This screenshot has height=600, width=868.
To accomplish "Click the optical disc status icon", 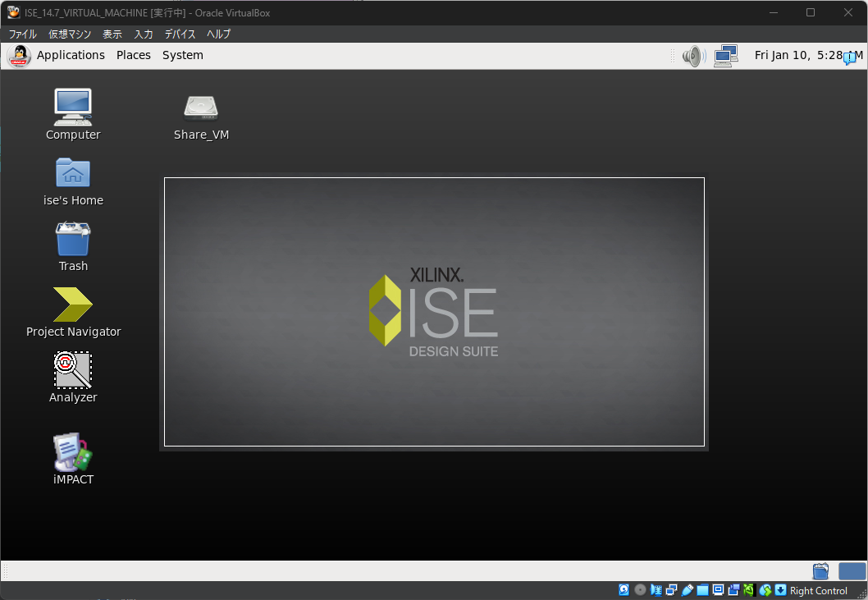I will 640,590.
